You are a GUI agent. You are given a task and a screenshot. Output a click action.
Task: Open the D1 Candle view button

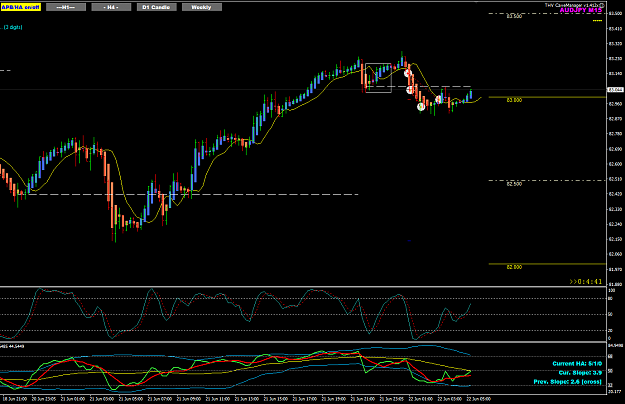157,7
